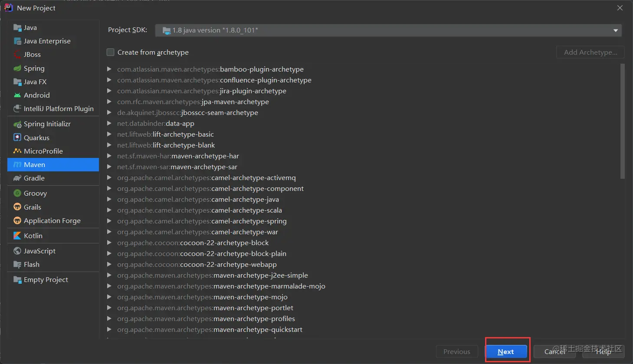The image size is (633, 364).
Task: Expand confluence-plugin-archetype node
Action: [x=109, y=80]
